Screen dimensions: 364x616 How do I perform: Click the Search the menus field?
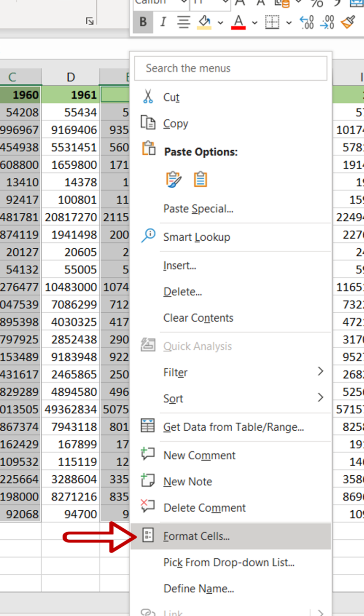[230, 68]
